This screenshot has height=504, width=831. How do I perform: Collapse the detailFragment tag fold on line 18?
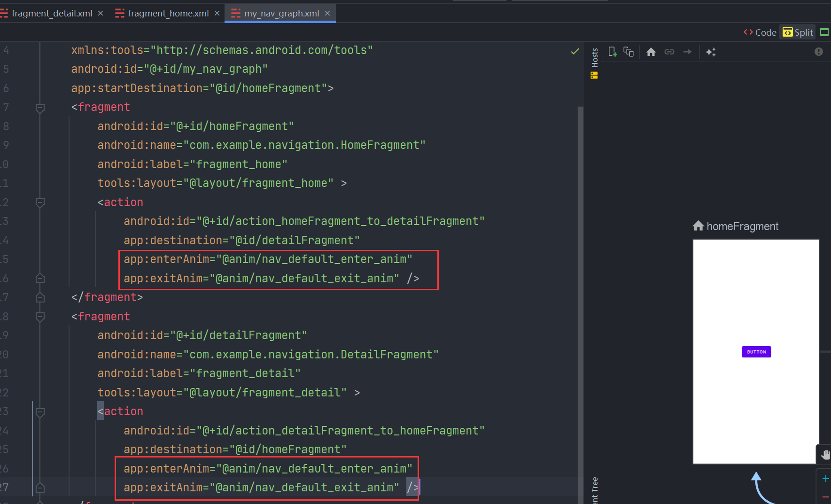pyautogui.click(x=40, y=317)
